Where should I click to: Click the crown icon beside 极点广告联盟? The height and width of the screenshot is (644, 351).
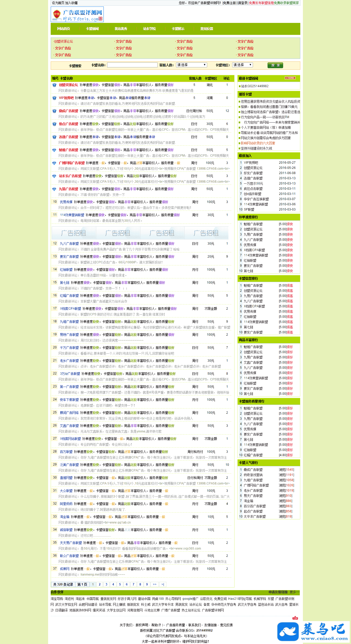click(x=54, y=124)
